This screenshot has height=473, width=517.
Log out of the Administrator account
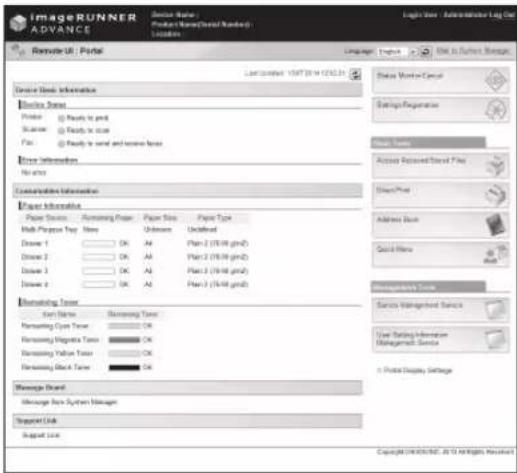(502, 15)
